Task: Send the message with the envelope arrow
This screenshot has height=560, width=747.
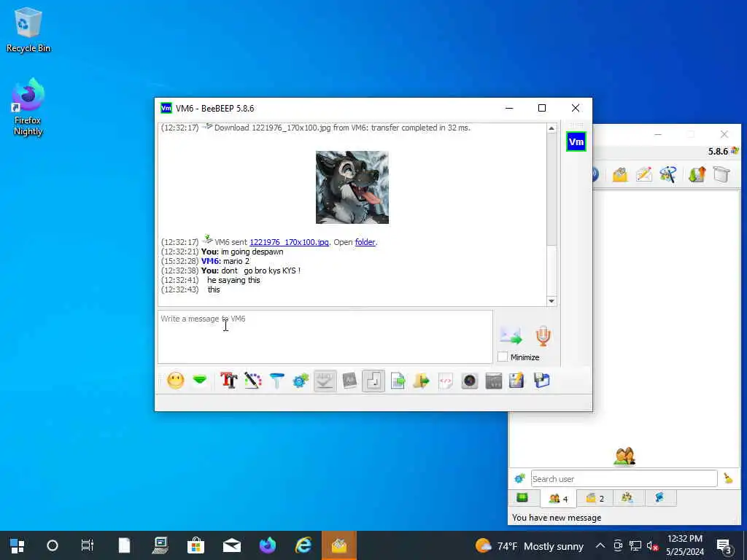Action: point(511,335)
